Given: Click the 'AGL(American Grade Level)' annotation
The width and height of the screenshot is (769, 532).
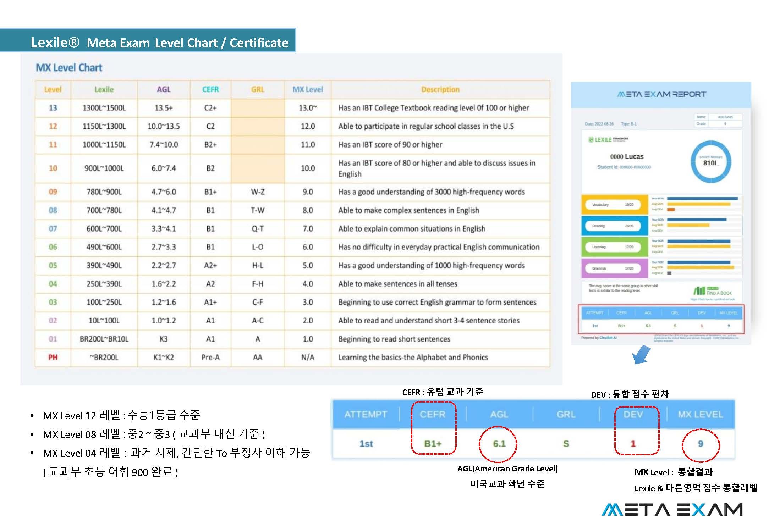Looking at the screenshot, I should [507, 469].
